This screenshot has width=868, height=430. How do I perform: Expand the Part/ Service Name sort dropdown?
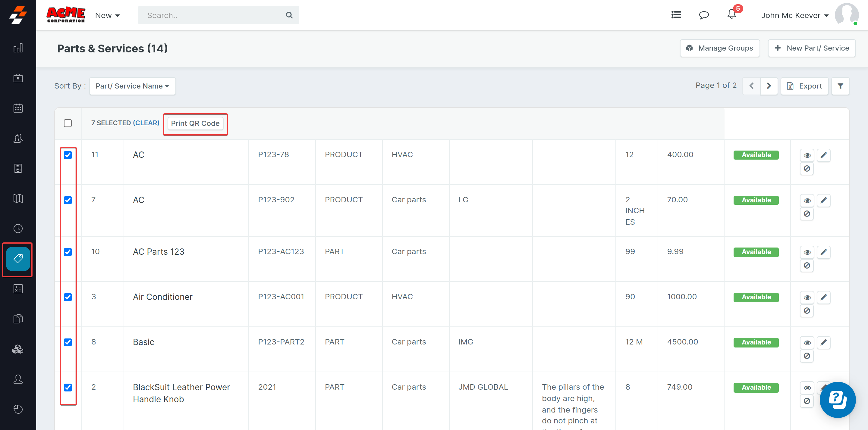pos(132,86)
